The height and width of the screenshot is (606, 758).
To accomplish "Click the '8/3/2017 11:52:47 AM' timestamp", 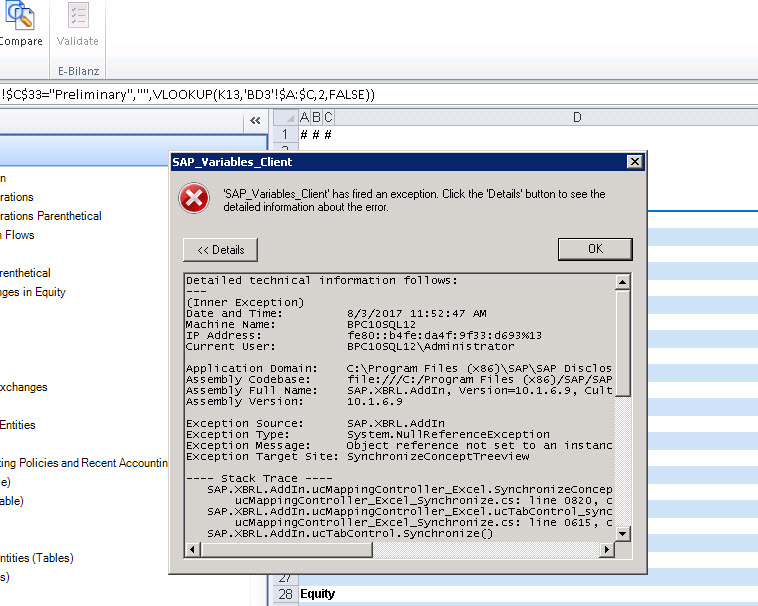I will click(417, 313).
